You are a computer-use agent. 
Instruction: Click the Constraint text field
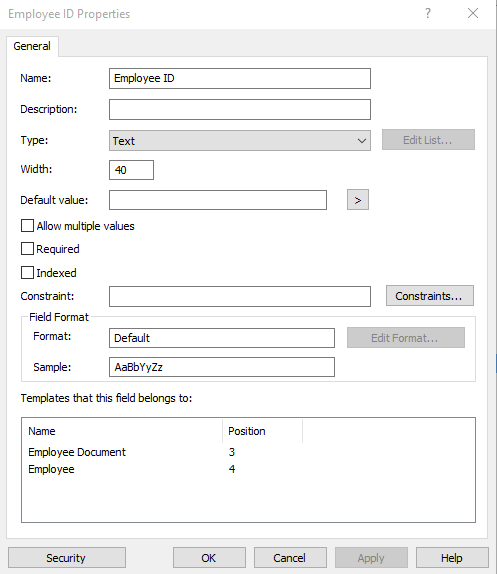240,297
